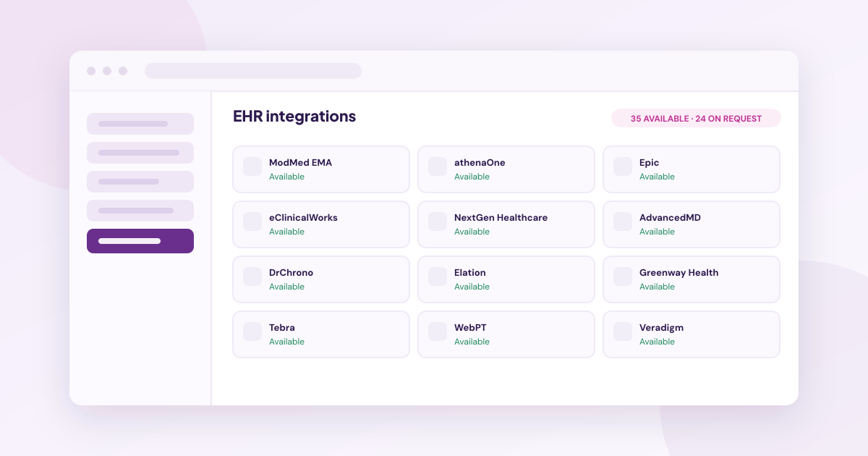The width and height of the screenshot is (868, 456).
Task: Click the eClinicalWorks logo placeholder icon
Action: tap(252, 221)
